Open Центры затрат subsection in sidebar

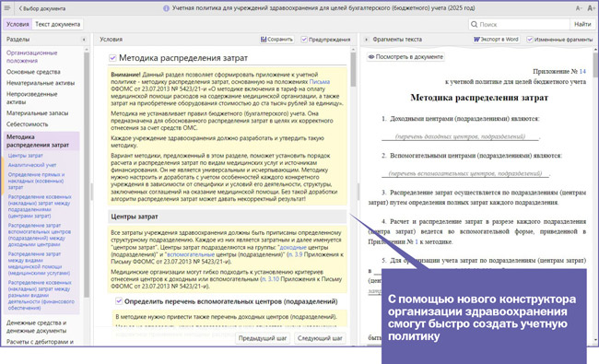tap(25, 156)
